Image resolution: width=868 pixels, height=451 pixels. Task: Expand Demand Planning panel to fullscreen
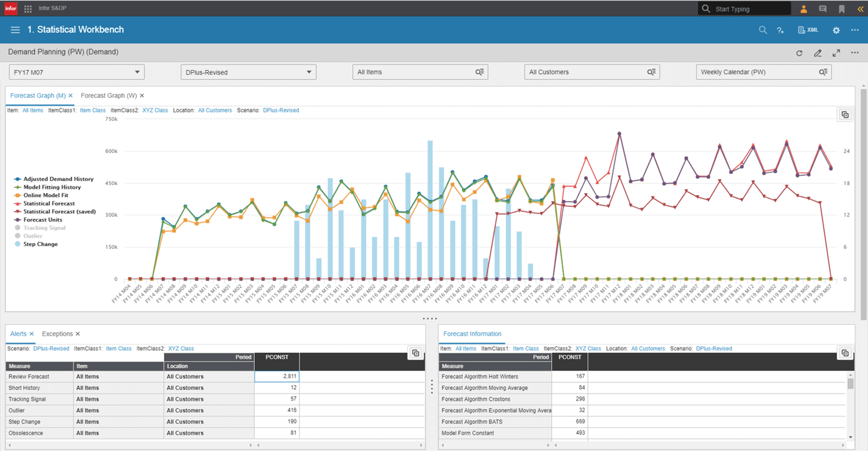pyautogui.click(x=836, y=53)
